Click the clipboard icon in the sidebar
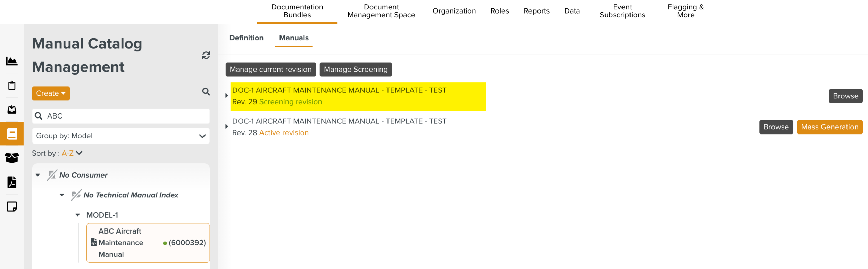The image size is (868, 269). coord(12,85)
